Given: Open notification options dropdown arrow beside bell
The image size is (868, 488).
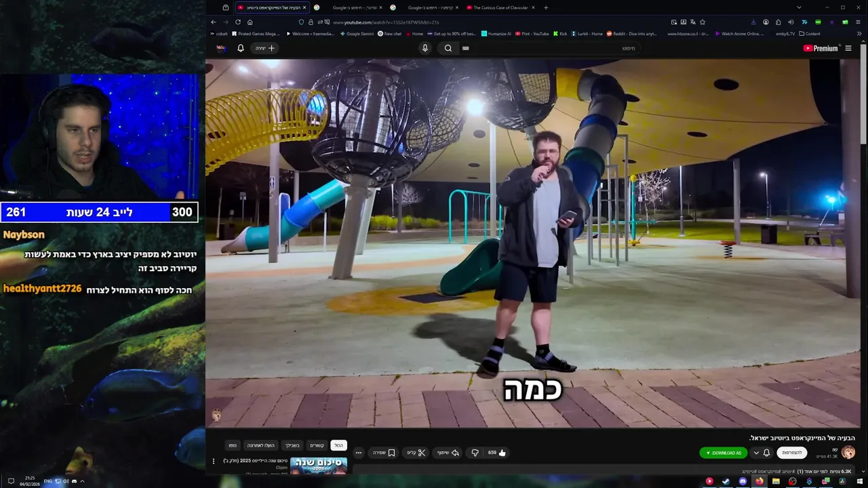Looking at the screenshot, I should pyautogui.click(x=756, y=453).
